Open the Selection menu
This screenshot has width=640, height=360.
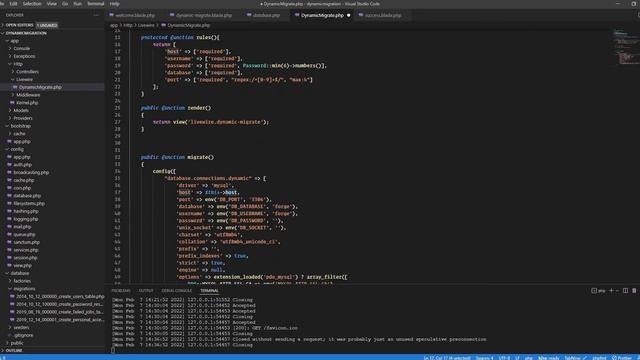click(x=32, y=4)
